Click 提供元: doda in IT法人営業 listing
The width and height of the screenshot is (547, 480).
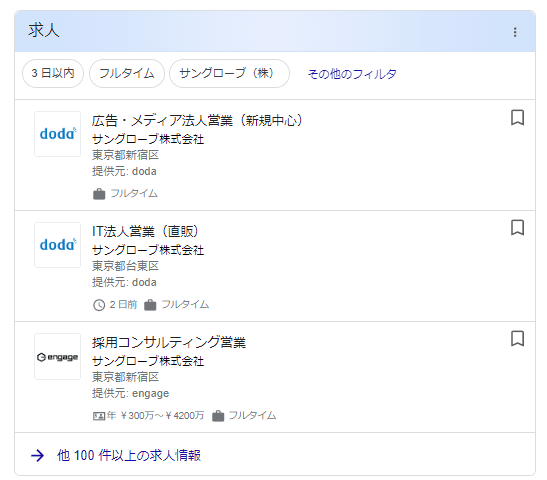point(124,282)
